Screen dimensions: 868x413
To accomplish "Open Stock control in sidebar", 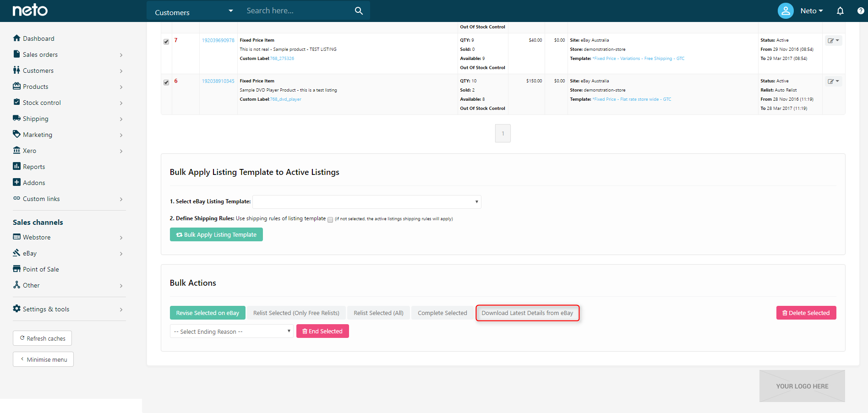I will click(x=42, y=103).
